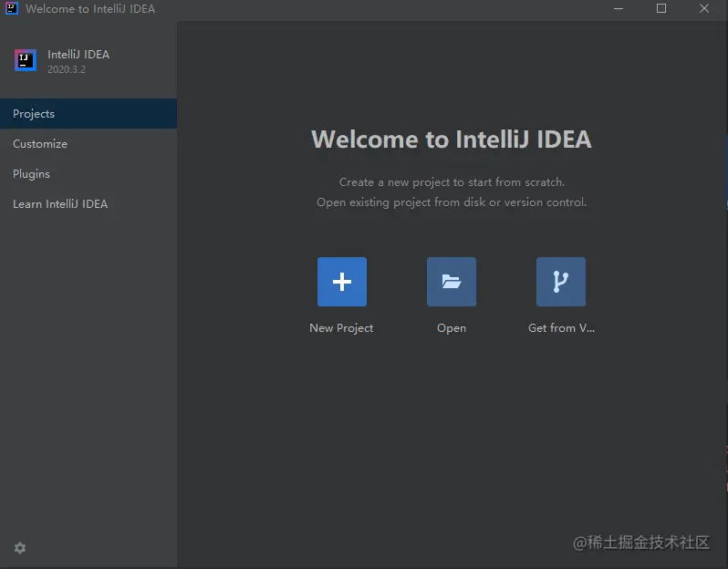Switch to the Customize tab
728x569 pixels.
pos(88,144)
